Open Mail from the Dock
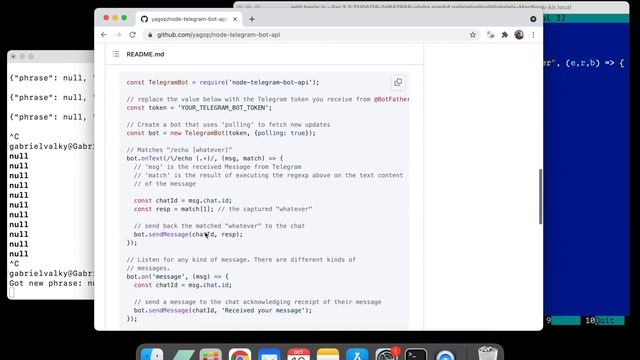This screenshot has width=640, height=360. click(269, 354)
